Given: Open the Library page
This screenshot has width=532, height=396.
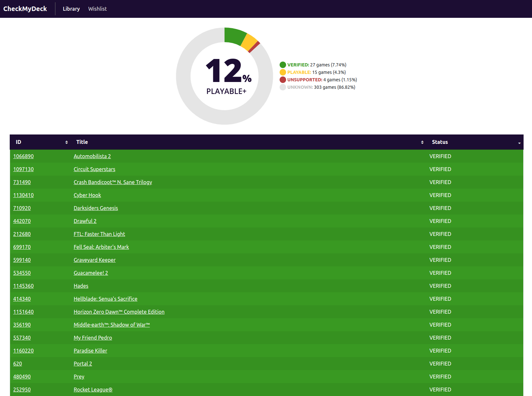Looking at the screenshot, I should point(71,9).
